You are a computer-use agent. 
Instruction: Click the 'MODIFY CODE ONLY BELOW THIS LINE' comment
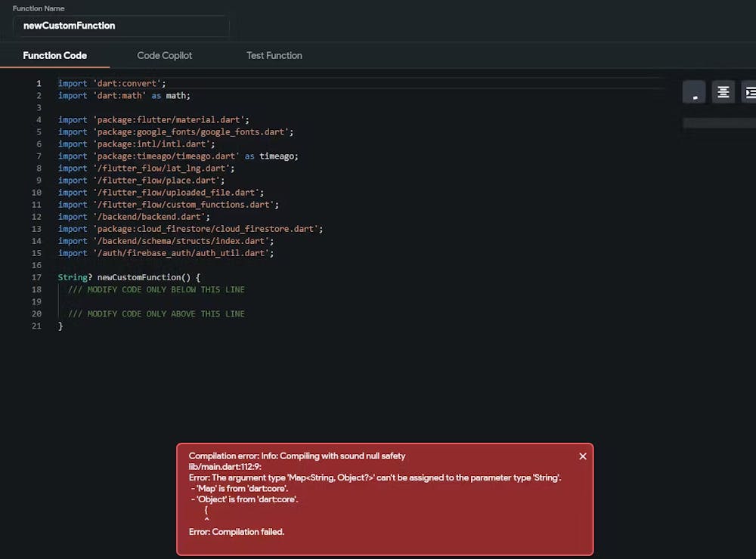point(156,289)
